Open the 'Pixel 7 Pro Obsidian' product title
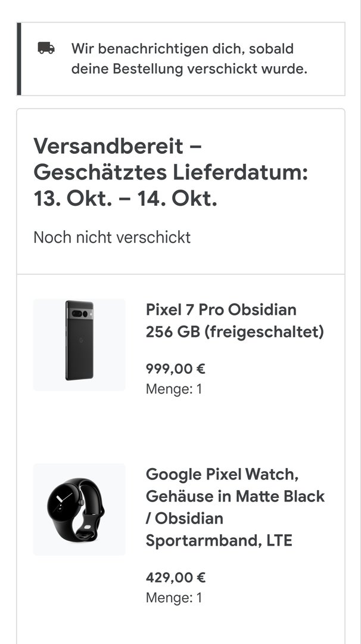 coord(221,309)
